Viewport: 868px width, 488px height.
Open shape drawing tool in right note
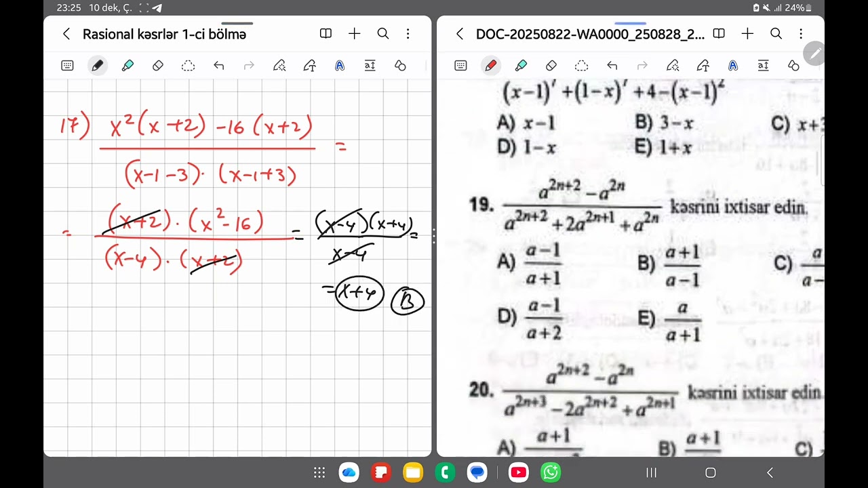pos(703,66)
